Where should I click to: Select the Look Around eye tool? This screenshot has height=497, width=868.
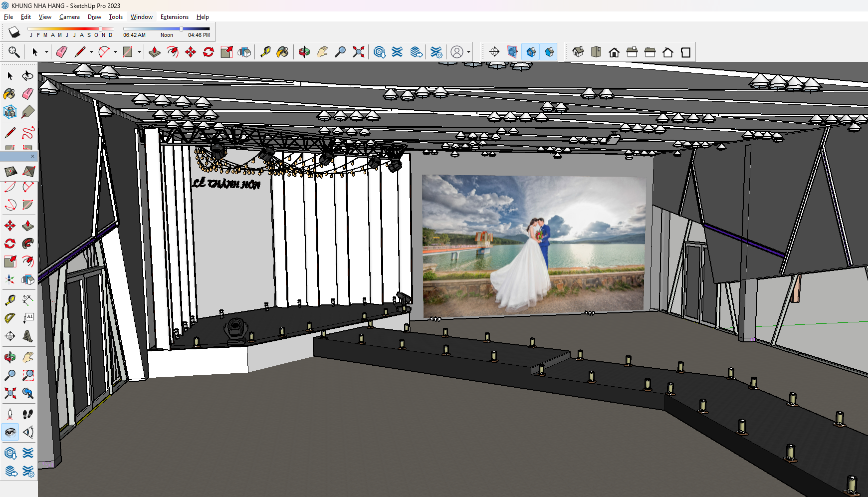coord(10,432)
